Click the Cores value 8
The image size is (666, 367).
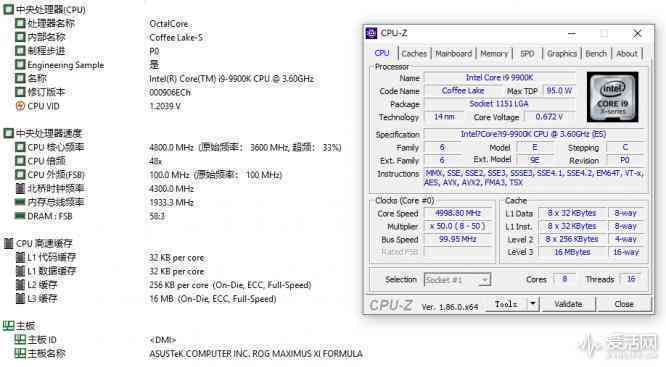(x=564, y=279)
